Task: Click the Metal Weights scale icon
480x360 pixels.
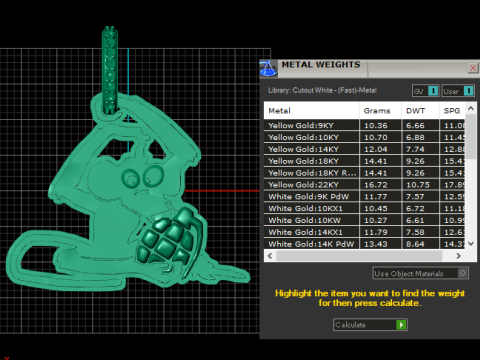Action: (x=268, y=68)
